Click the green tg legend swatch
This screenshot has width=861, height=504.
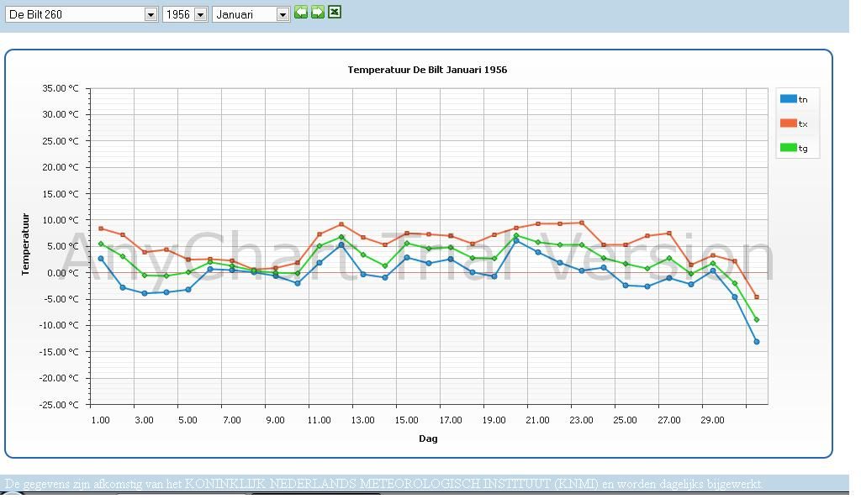coord(788,148)
